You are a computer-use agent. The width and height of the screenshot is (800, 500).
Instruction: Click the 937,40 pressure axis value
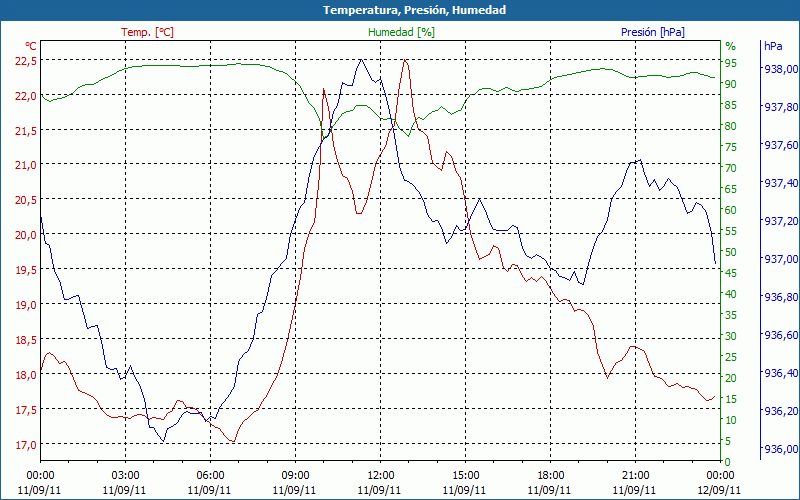[779, 183]
